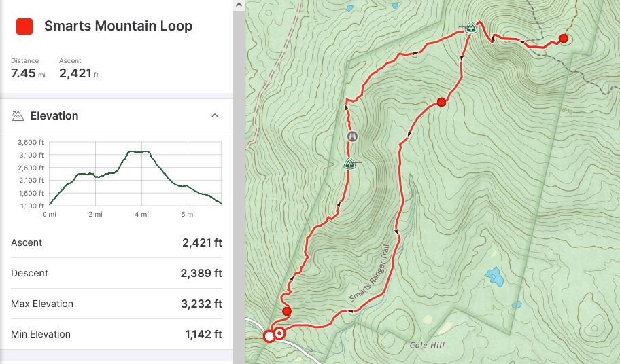Click the Cole Hill map label
This screenshot has height=364, width=620.
427,345
